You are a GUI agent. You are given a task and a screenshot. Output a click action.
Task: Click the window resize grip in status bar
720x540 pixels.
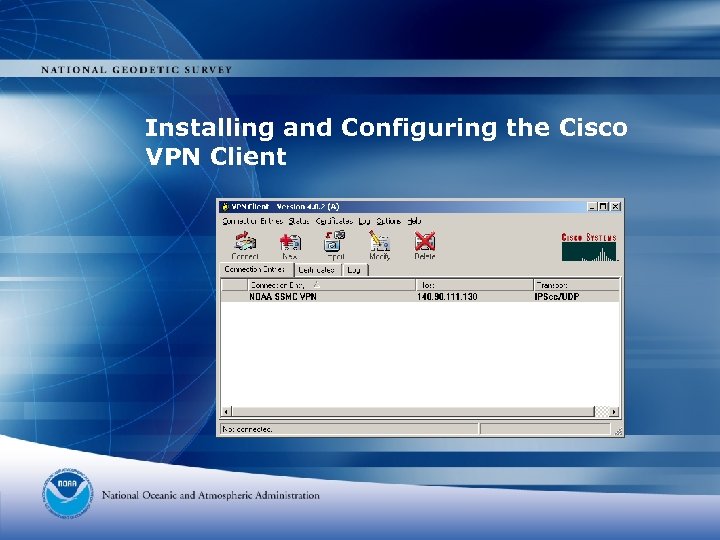pyautogui.click(x=618, y=431)
